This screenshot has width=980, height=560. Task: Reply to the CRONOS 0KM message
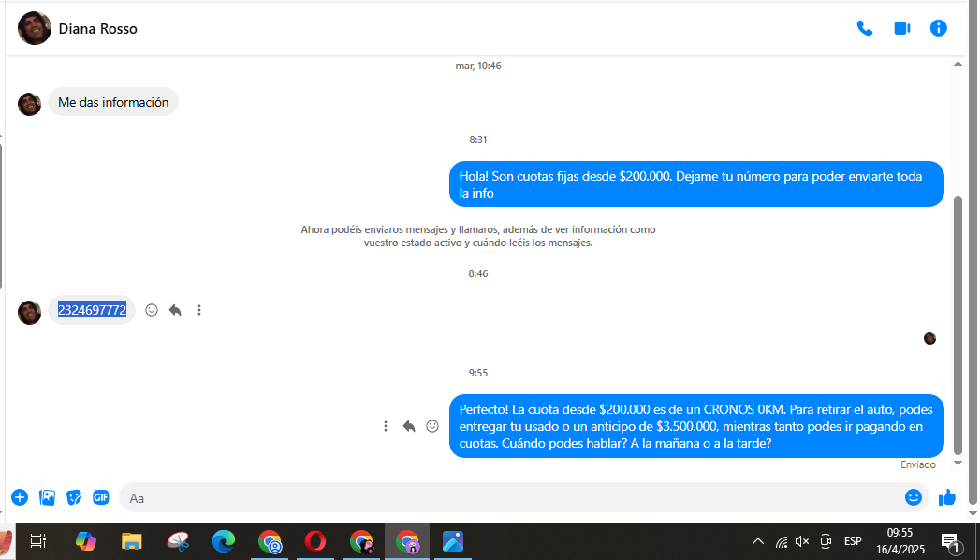point(409,426)
